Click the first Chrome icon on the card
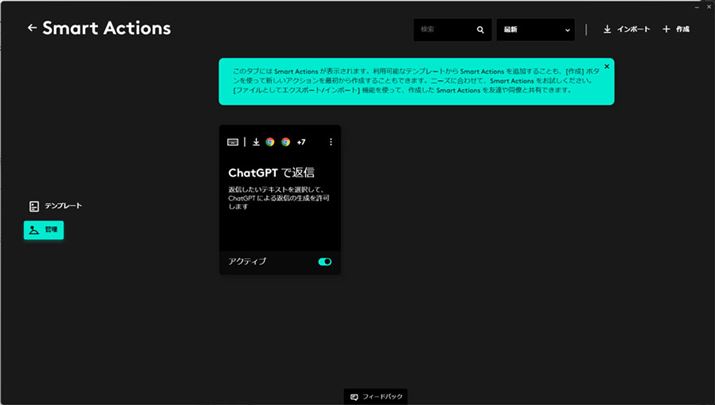The height and width of the screenshot is (405, 715). (x=270, y=142)
